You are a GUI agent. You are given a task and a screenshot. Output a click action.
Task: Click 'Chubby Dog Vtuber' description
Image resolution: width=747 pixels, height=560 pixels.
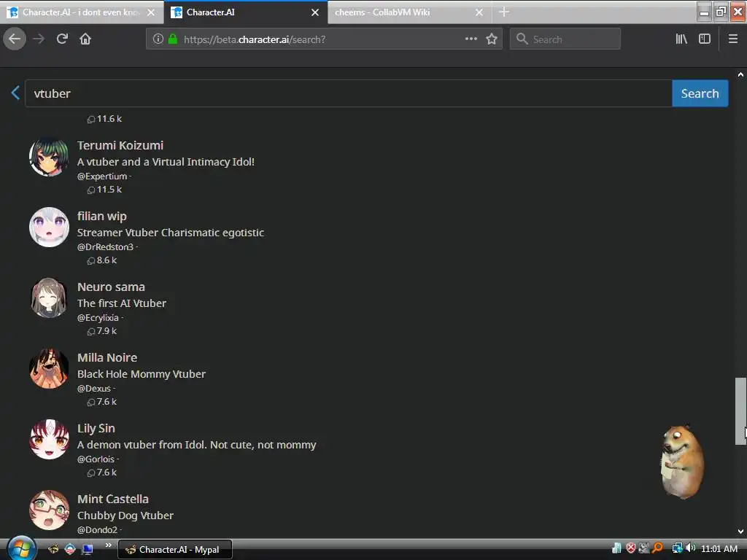coord(125,516)
